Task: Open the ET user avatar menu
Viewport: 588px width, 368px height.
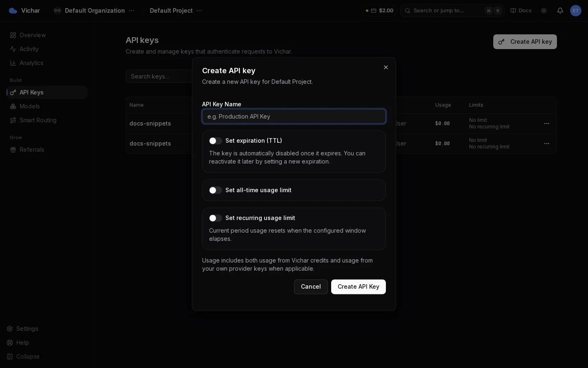Action: [576, 11]
